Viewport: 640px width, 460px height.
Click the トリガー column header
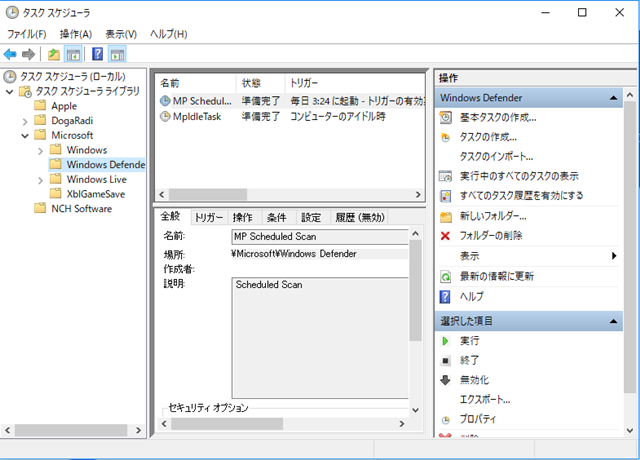(x=355, y=83)
